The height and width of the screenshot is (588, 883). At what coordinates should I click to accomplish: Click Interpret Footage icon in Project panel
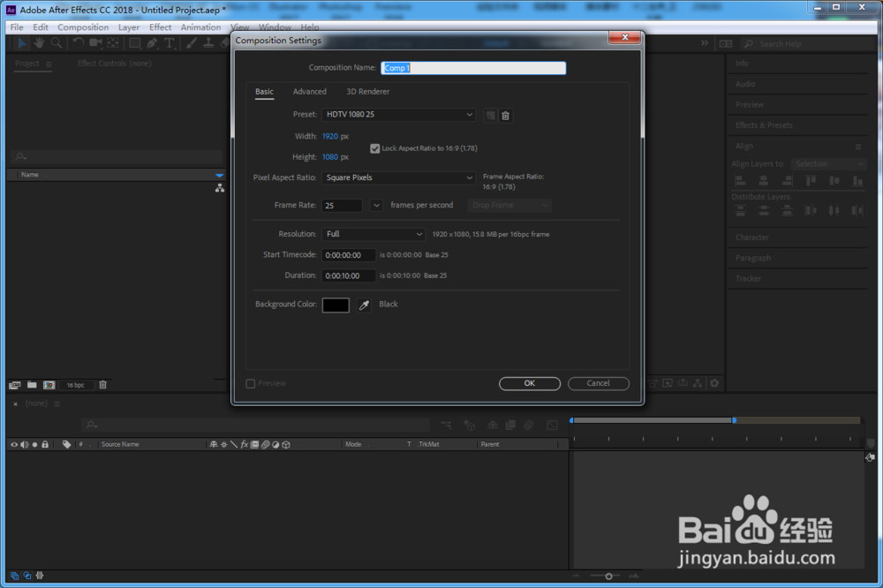coord(15,385)
